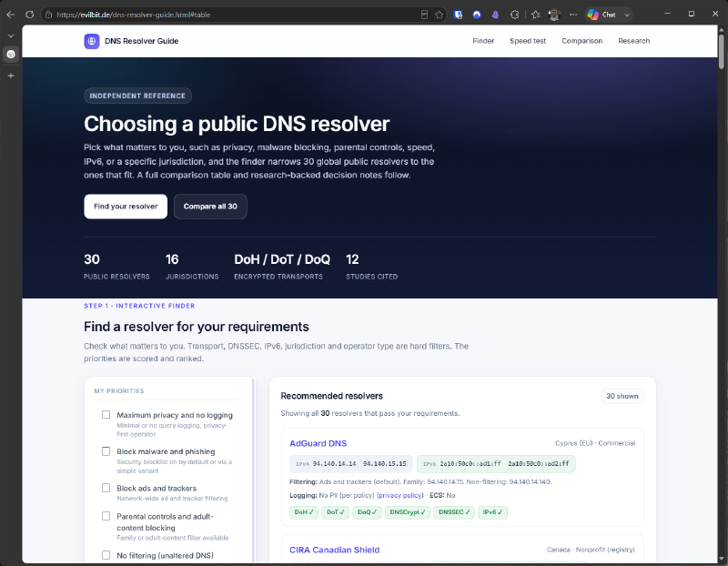Image resolution: width=728 pixels, height=566 pixels.
Task: Click the DNSSEC ✓ tag on AdGuard
Action: pyautogui.click(x=454, y=512)
